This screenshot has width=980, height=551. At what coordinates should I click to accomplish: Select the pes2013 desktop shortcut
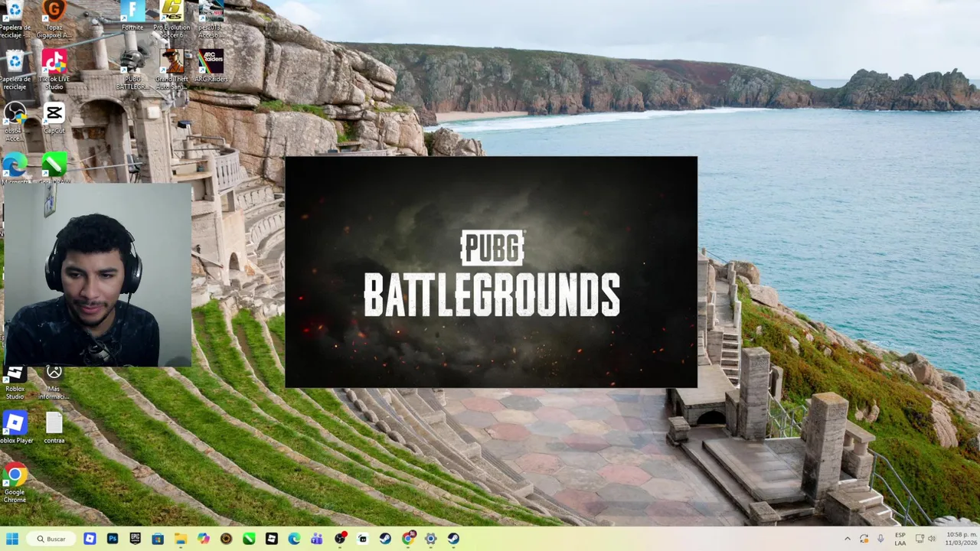tap(211, 19)
